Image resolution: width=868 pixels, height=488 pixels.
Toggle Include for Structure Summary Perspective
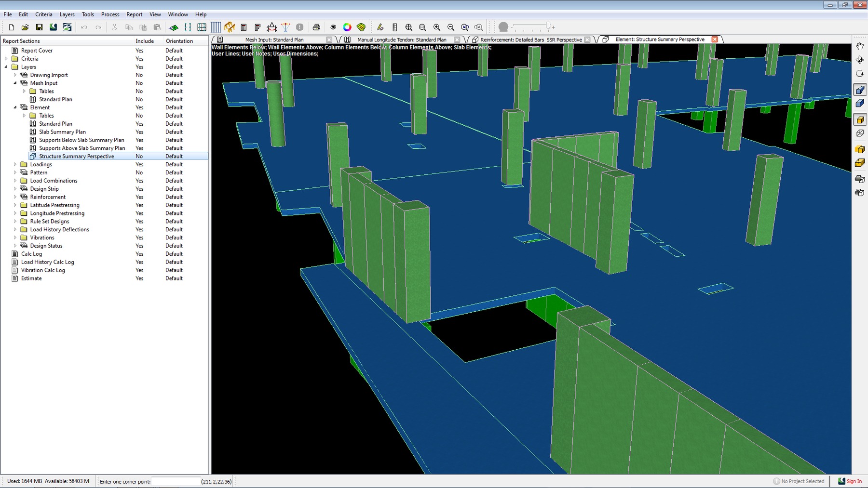[139, 157]
